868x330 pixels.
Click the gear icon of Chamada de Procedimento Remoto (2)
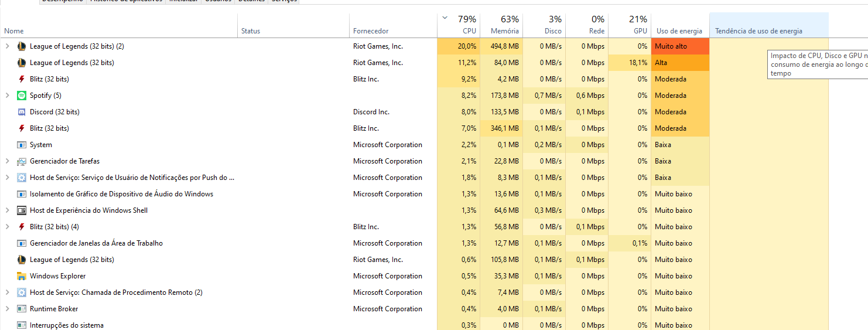pos(22,292)
